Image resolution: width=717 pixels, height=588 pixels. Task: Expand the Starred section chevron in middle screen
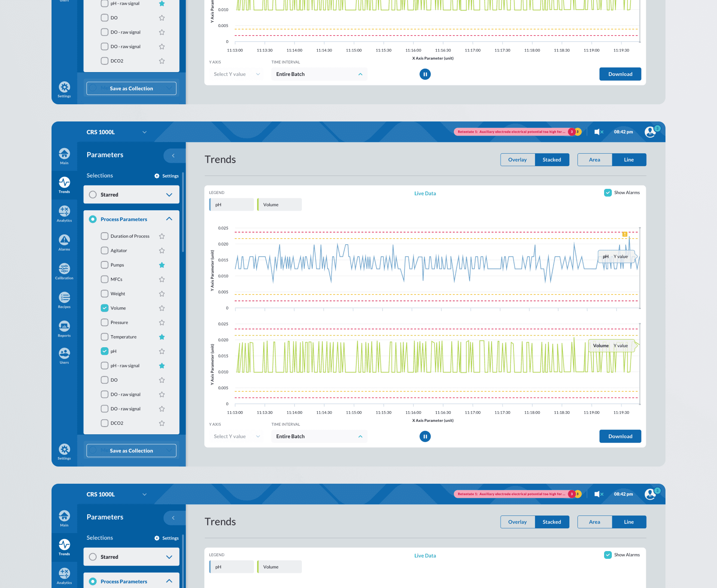(x=169, y=195)
